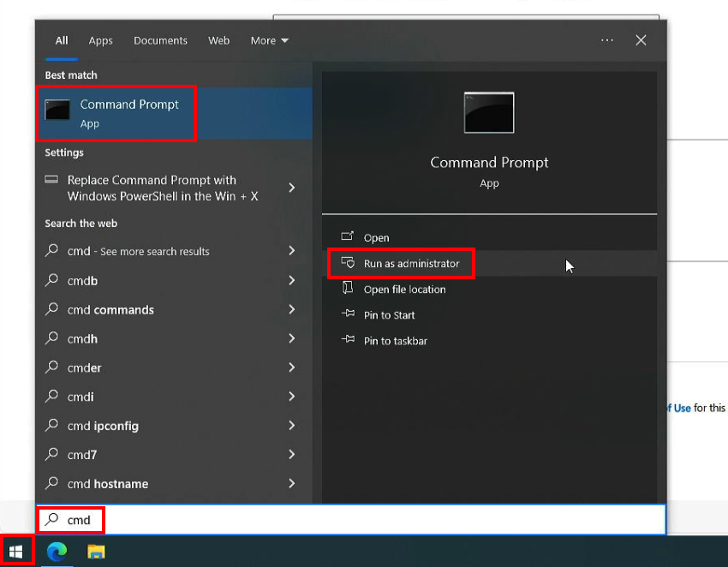Switch to the Web tab
The height and width of the screenshot is (567, 728).
coord(218,40)
